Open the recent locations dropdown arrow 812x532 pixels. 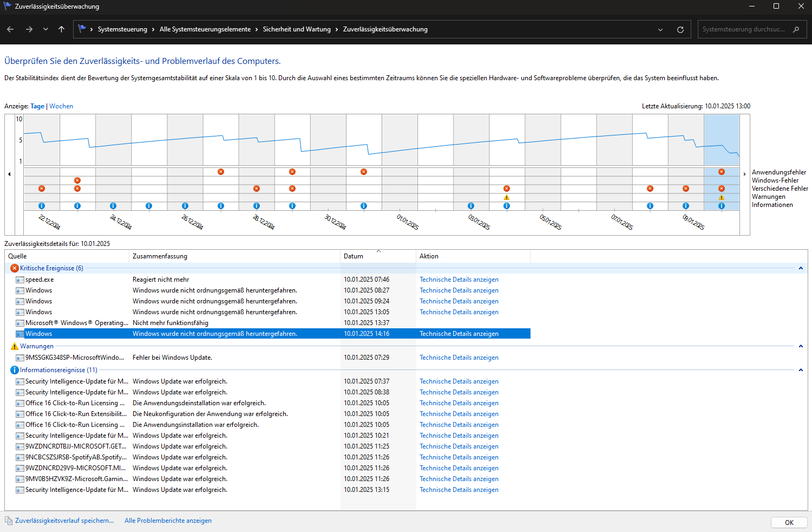(x=45, y=29)
